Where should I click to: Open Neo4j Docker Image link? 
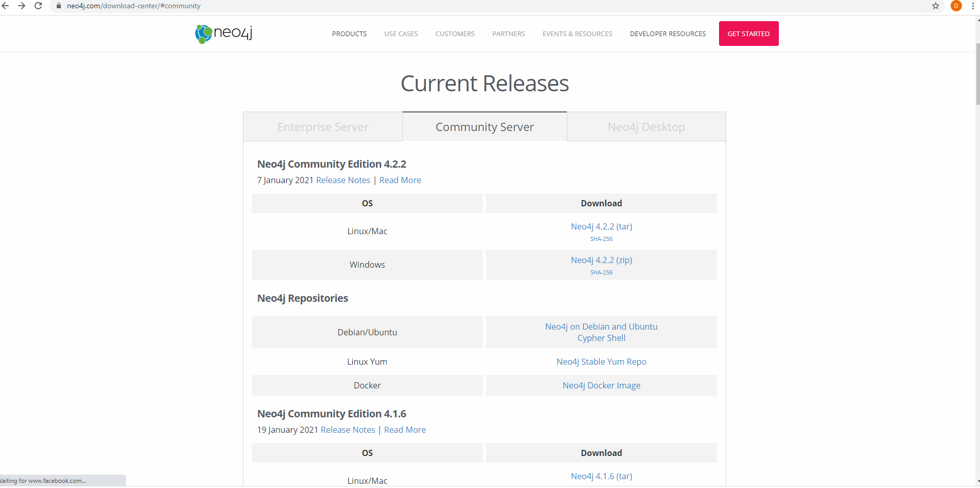pos(601,385)
